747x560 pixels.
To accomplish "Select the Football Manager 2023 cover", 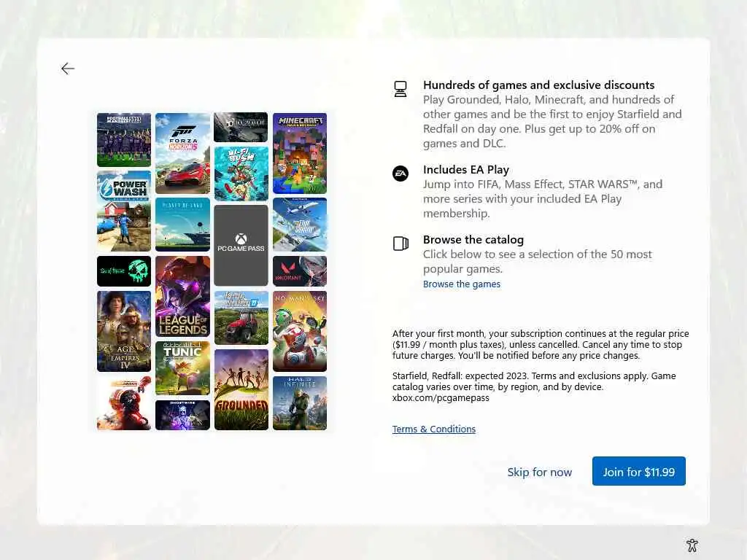I will tap(124, 139).
